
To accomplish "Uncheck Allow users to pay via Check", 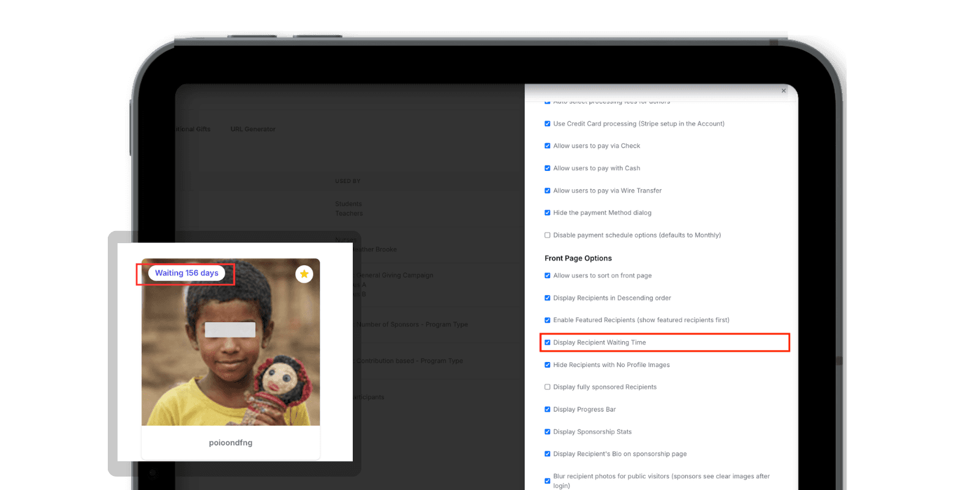I will 548,146.
